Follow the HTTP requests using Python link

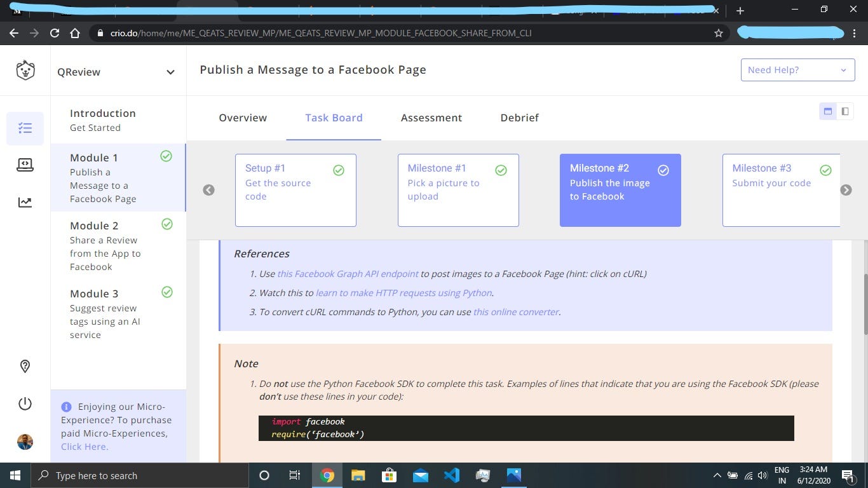[403, 293]
